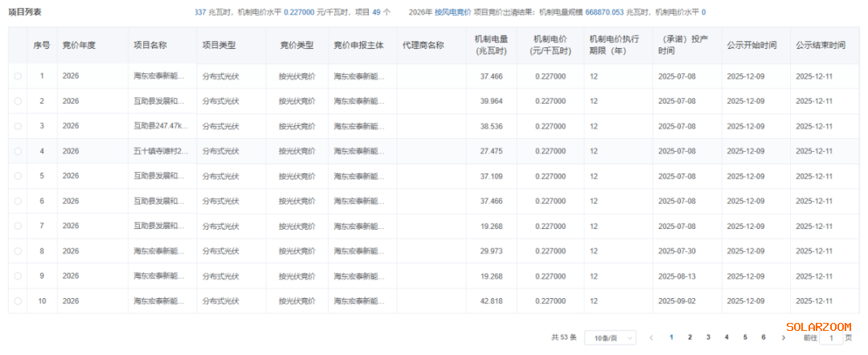Screen dimensions: 868x355
Task: Select the radio button for row 1
Action: click(18, 76)
